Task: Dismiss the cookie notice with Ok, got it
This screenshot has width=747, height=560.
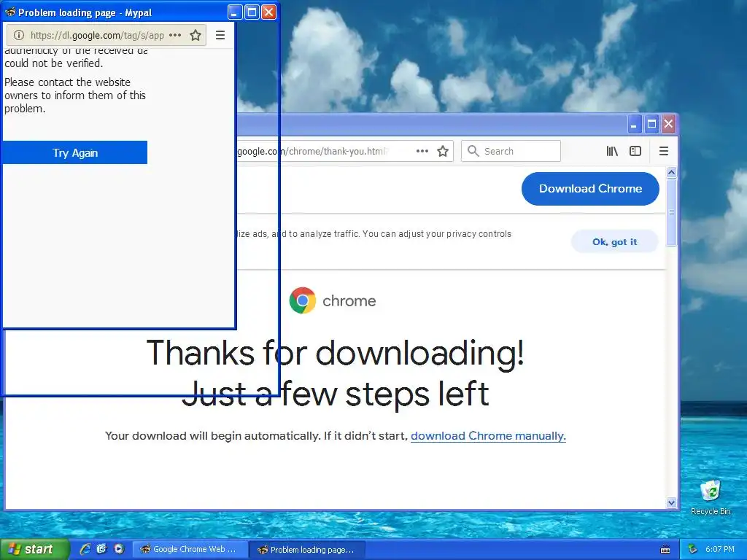Action: pyautogui.click(x=614, y=242)
